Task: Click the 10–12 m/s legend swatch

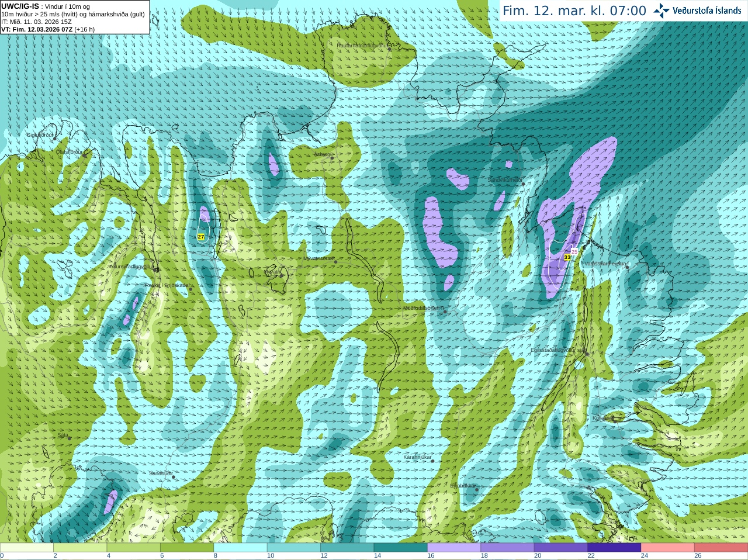Action: (x=294, y=548)
